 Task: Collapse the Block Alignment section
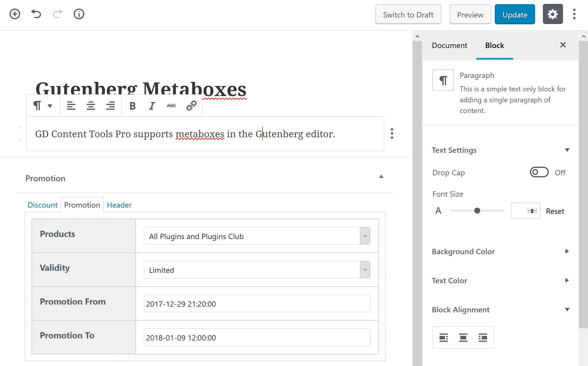click(500, 310)
